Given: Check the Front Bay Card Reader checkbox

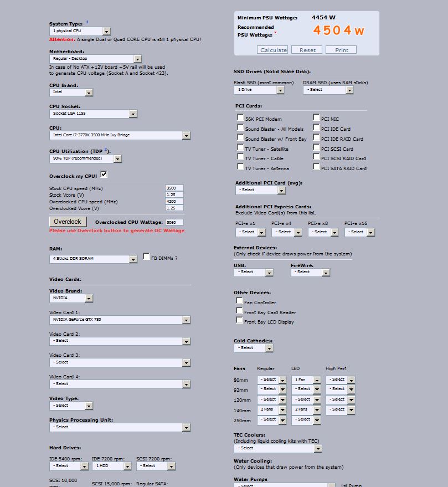Looking at the screenshot, I should click(x=239, y=310).
